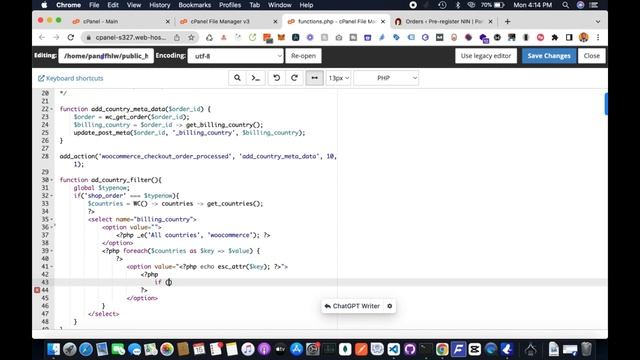This screenshot has height=360, width=640.
Task: Open App Store from the Dock
Action: [296, 349]
